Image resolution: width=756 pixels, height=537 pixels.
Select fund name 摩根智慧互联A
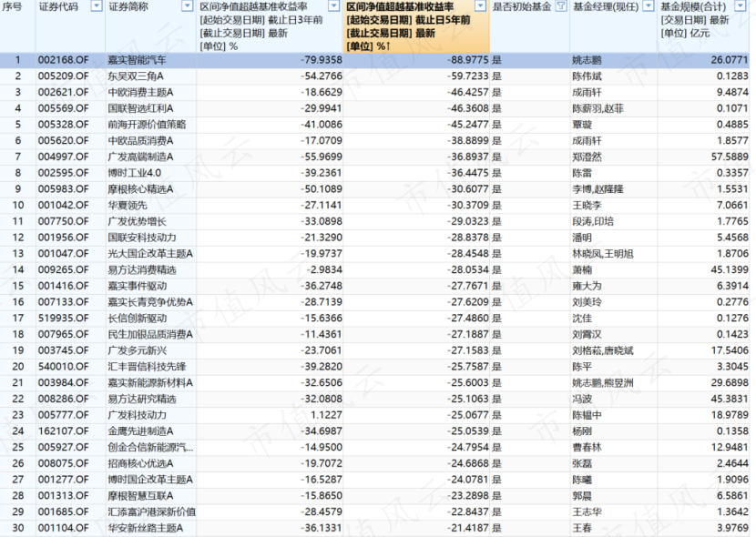pos(140,495)
